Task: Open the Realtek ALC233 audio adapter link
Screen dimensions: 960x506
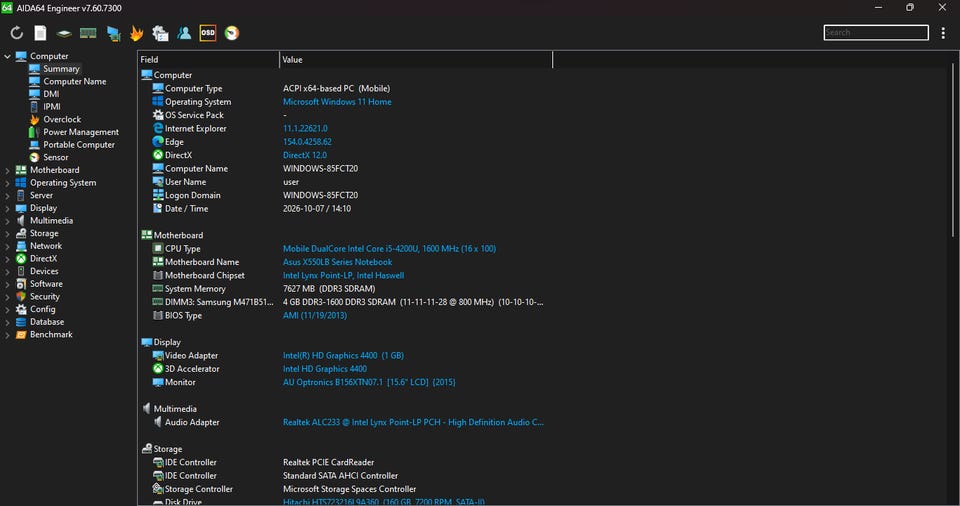Action: tap(413, 422)
